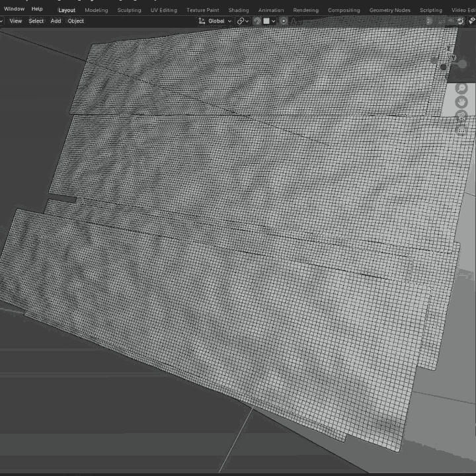Screen dimensions: 476x476
Task: Open the Help menu
Action: pyautogui.click(x=37, y=9)
